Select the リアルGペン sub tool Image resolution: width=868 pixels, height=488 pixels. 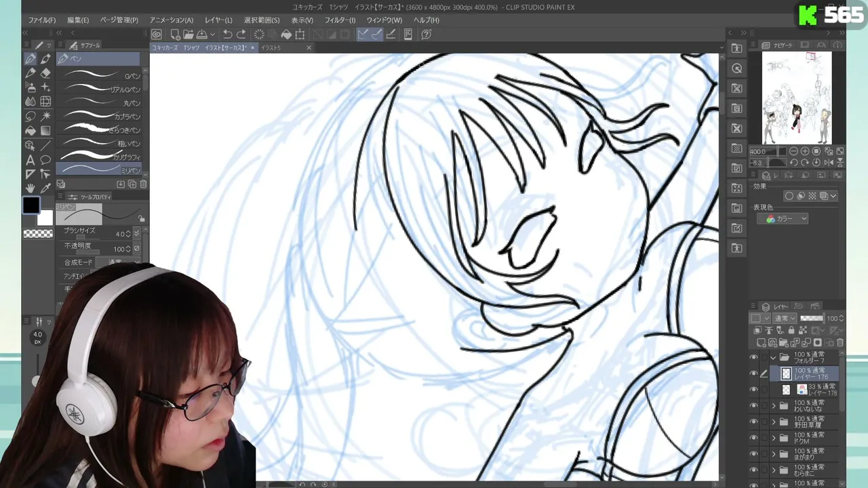point(99,89)
